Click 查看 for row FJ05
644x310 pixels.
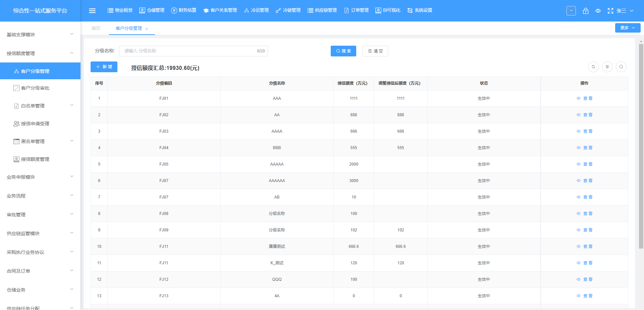[x=585, y=164]
